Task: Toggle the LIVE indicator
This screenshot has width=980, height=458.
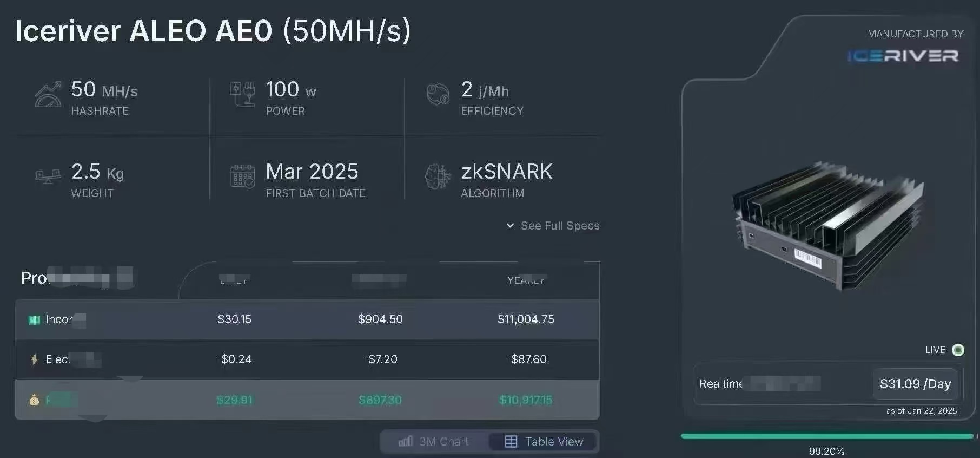Action: click(958, 350)
